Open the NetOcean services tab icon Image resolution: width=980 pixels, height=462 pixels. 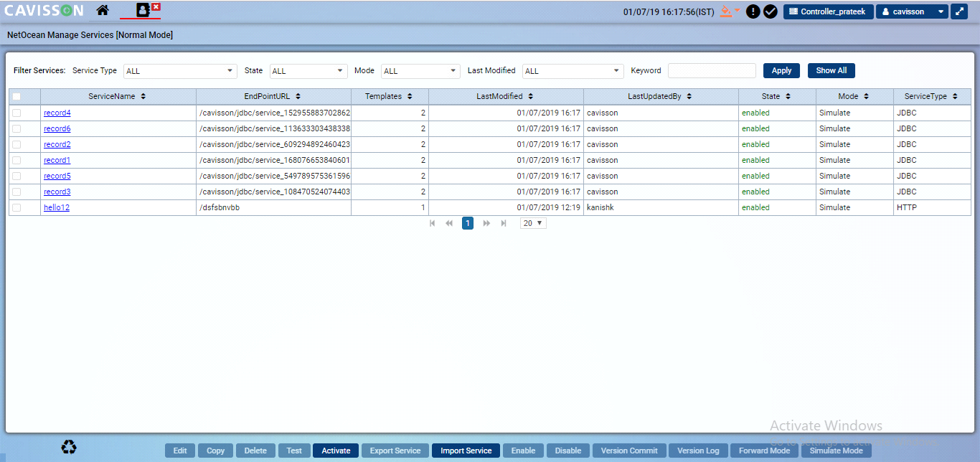click(x=142, y=11)
